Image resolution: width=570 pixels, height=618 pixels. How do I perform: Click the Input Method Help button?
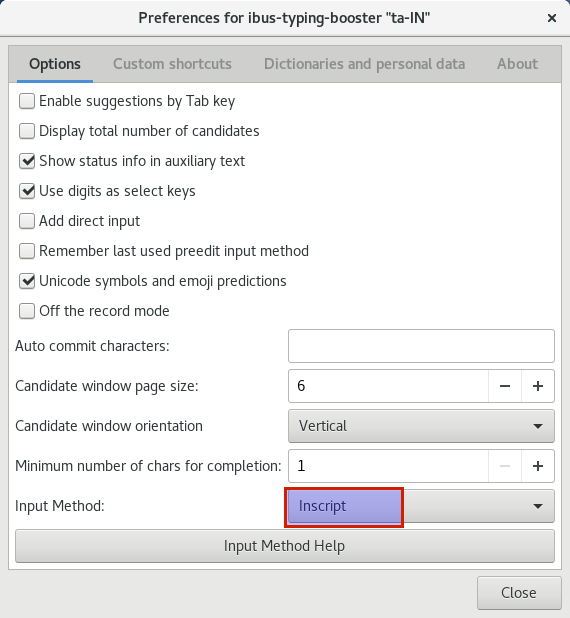click(x=285, y=546)
